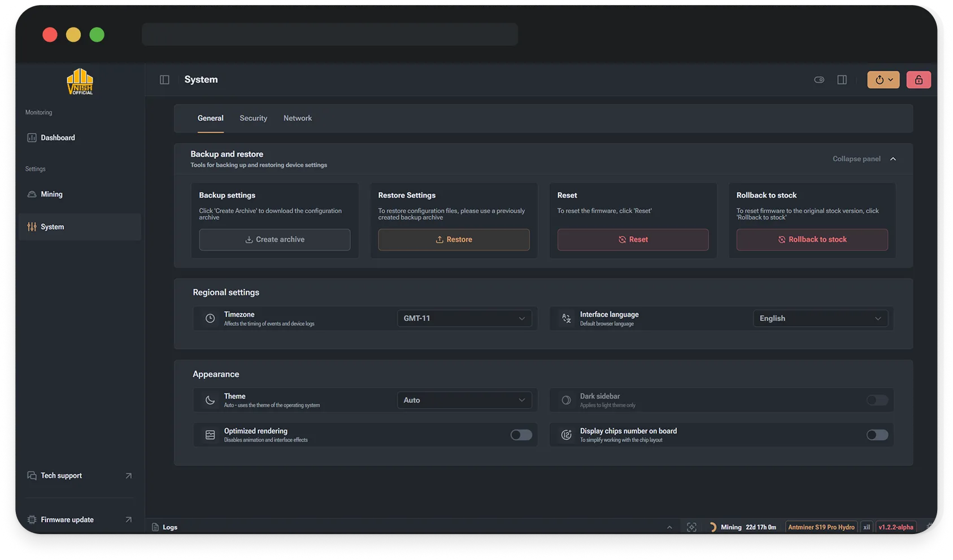The width and height of the screenshot is (953, 560).
Task: Click the find-miner scan icon in status bar
Action: [691, 527]
